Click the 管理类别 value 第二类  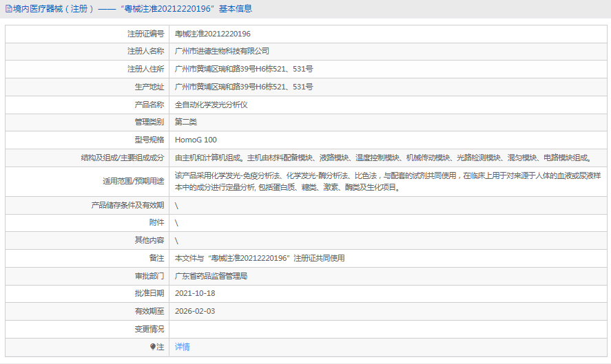186,122
